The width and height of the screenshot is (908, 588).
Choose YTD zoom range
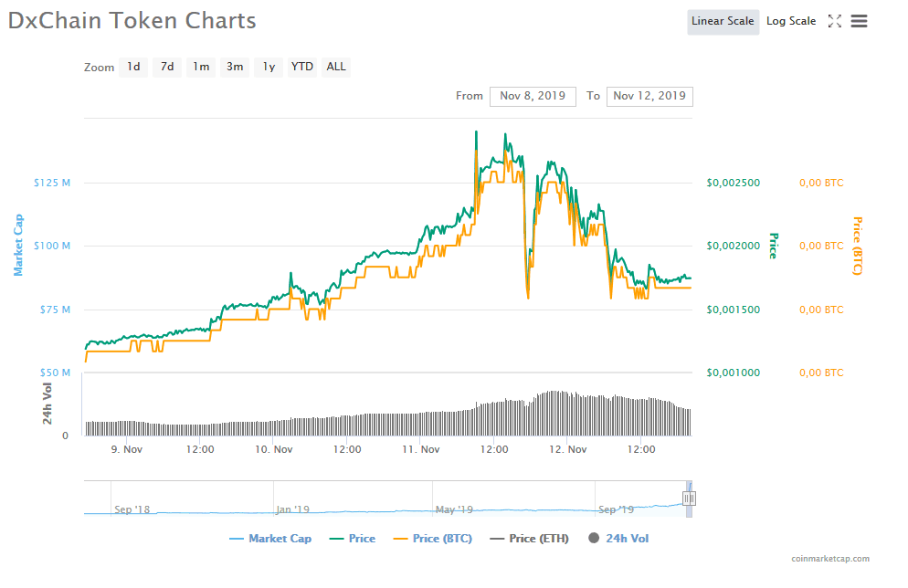pos(302,67)
